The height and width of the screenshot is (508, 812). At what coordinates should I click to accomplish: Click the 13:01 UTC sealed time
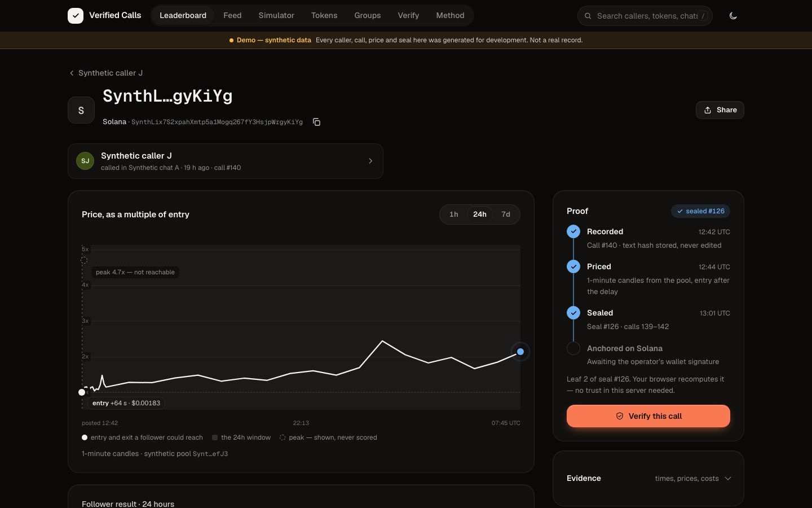(714, 313)
